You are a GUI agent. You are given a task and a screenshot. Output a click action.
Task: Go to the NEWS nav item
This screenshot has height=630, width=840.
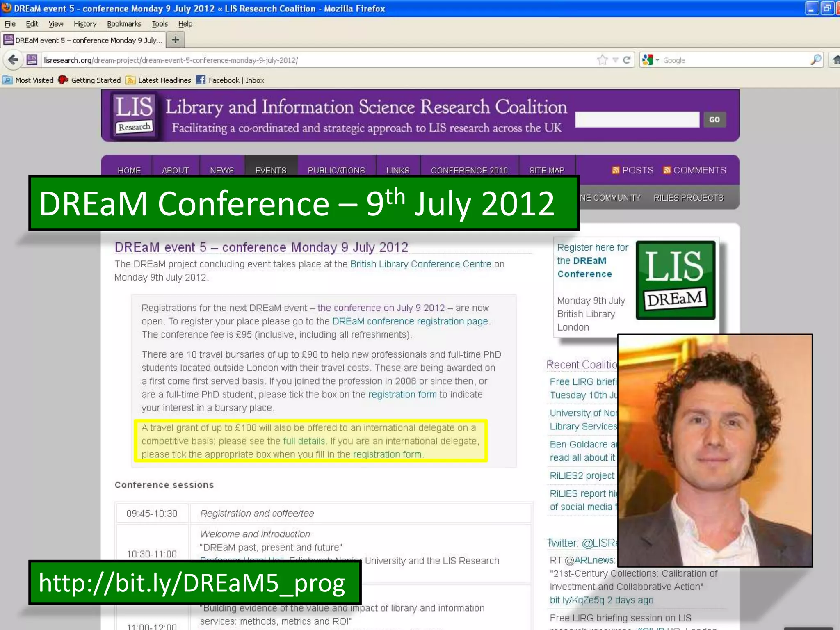click(221, 170)
